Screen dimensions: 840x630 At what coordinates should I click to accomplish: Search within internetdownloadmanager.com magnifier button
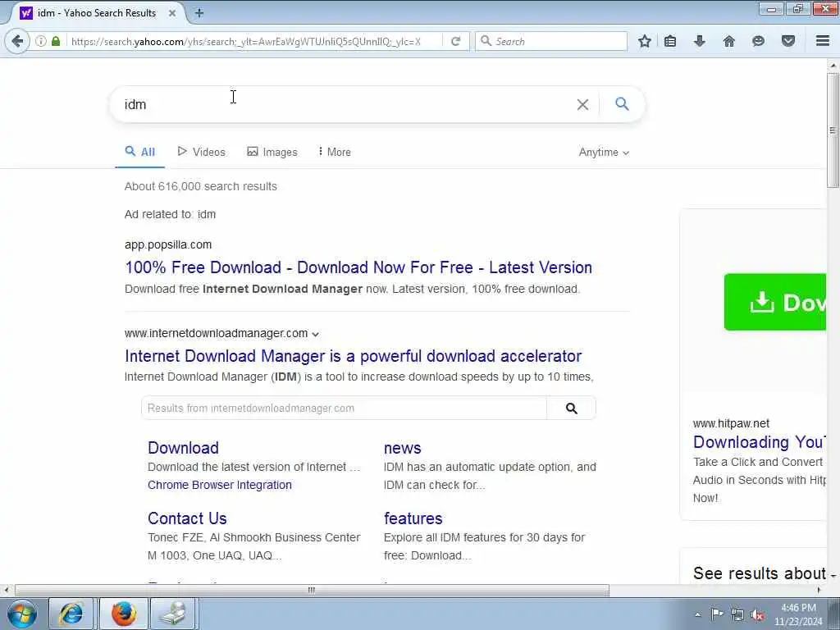[x=572, y=409]
